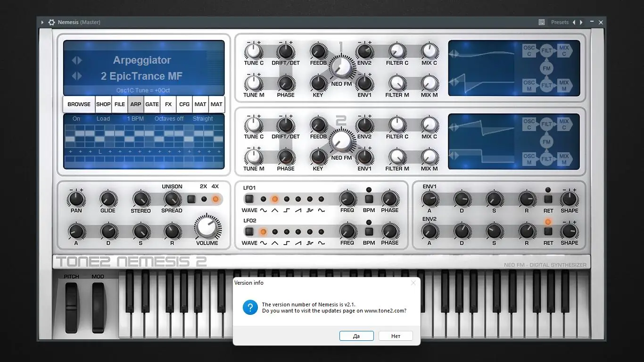Click the preset name '2 EpicTrance MF'
The image size is (644, 362).
pyautogui.click(x=141, y=76)
